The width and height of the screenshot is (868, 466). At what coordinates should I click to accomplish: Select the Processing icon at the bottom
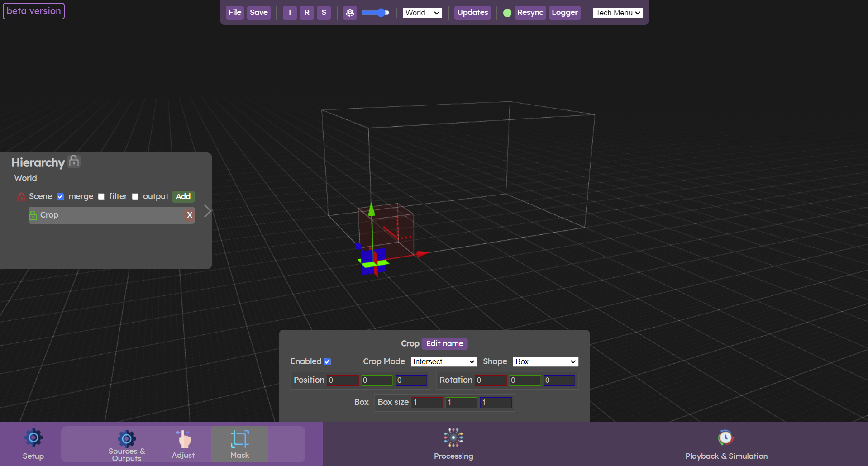453,437
